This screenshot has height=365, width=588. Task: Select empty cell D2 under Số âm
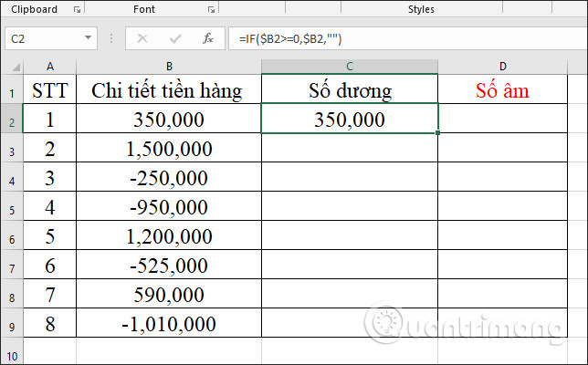(x=502, y=119)
